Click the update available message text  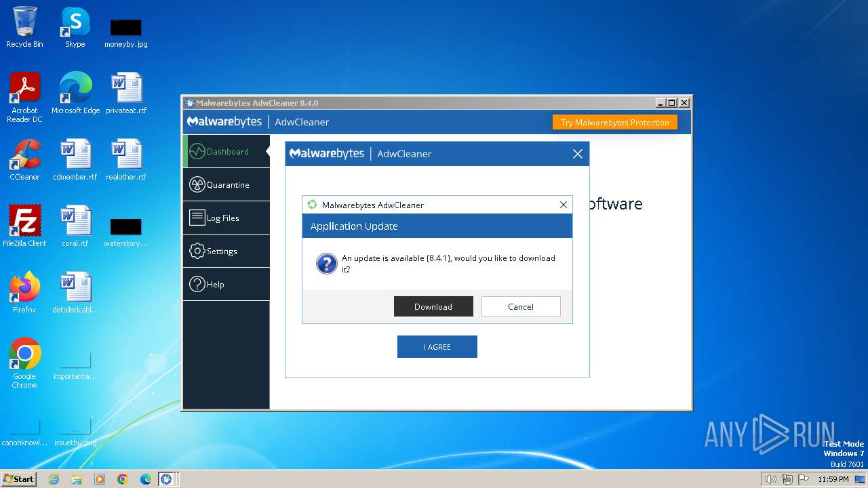click(448, 264)
